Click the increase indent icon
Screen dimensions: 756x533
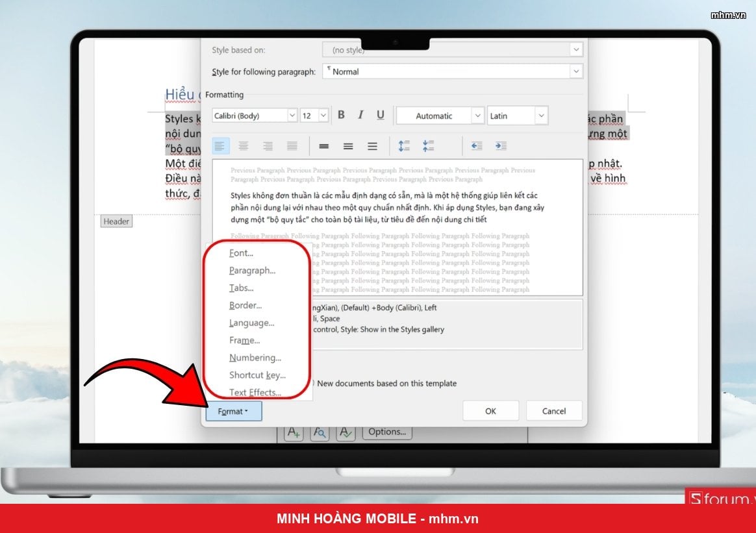(501, 146)
